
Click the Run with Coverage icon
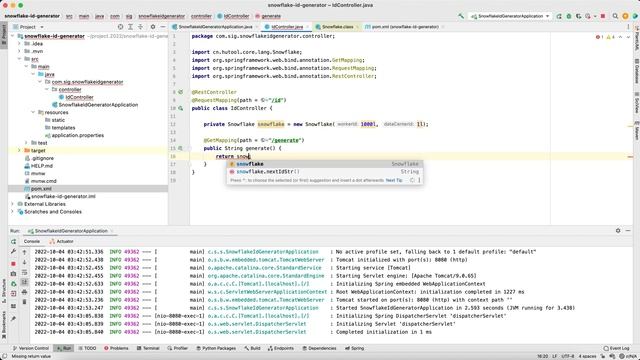[x=578, y=16]
